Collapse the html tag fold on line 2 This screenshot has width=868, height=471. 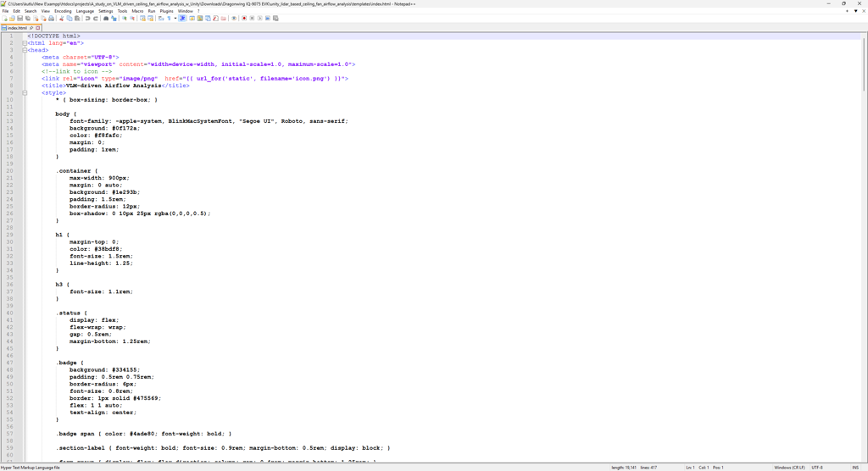[x=25, y=43]
